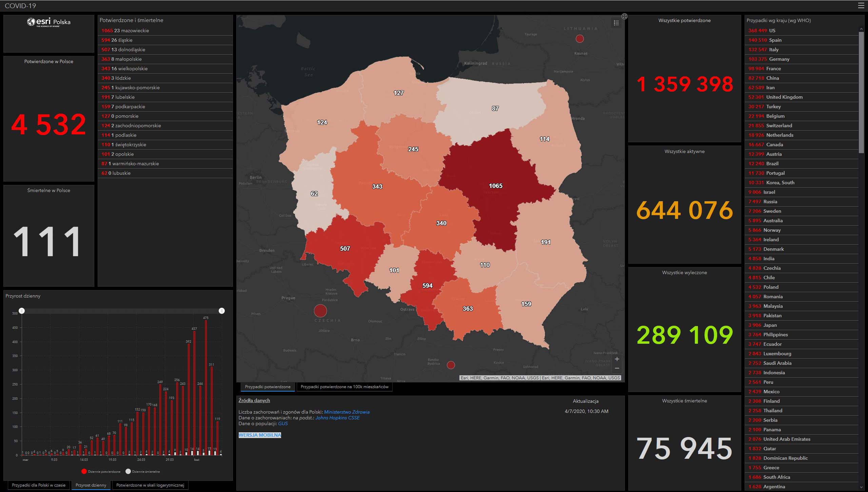Toggle the Dziennie śmiertelne legend series
Screen dimensions: 868x492
tap(142, 471)
